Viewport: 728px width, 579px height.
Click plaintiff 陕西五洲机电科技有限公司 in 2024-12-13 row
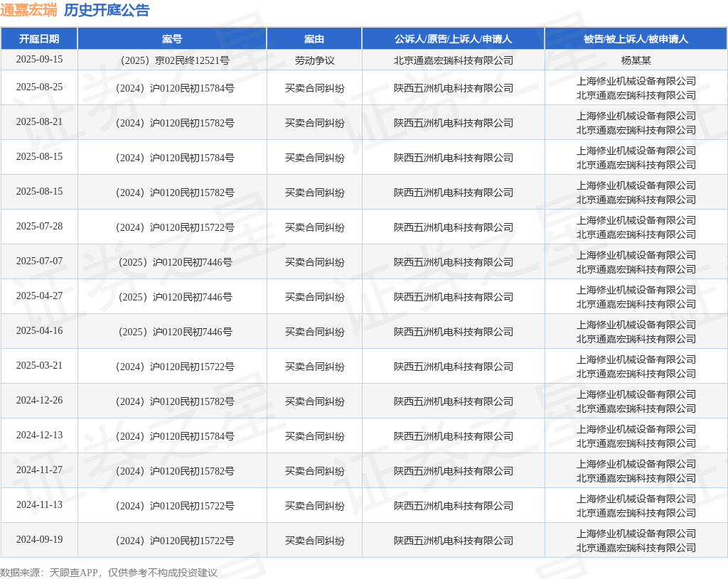coord(453,436)
